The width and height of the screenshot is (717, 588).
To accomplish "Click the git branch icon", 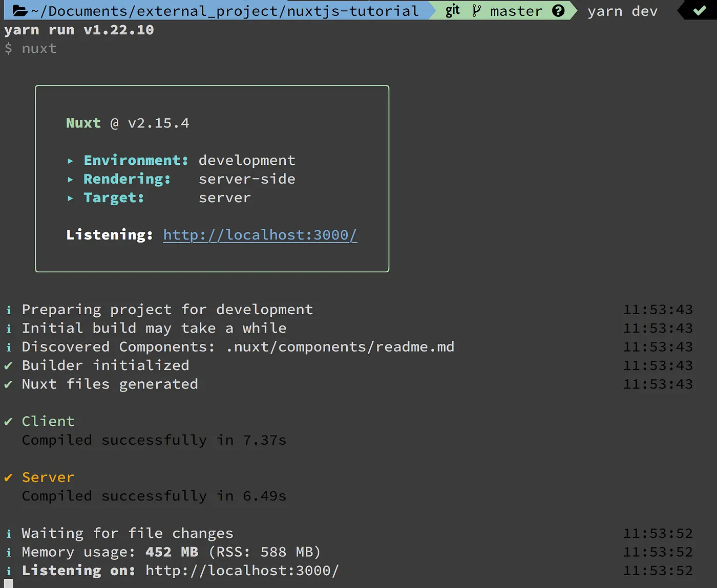I will (x=477, y=11).
